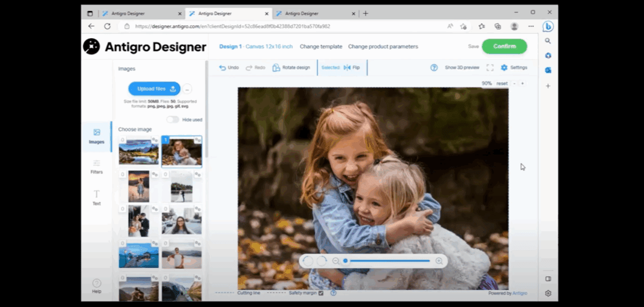Viewport: 644px width, 307px height.
Task: Uncheck the Safety margin checkbox
Action: pos(320,293)
